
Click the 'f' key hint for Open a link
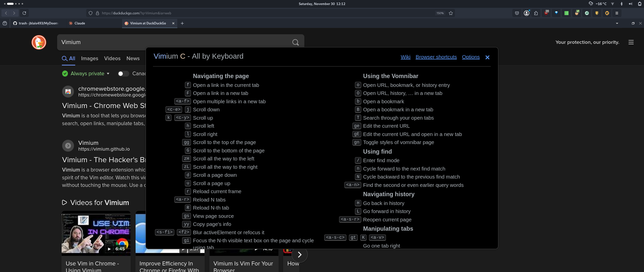pos(188,85)
